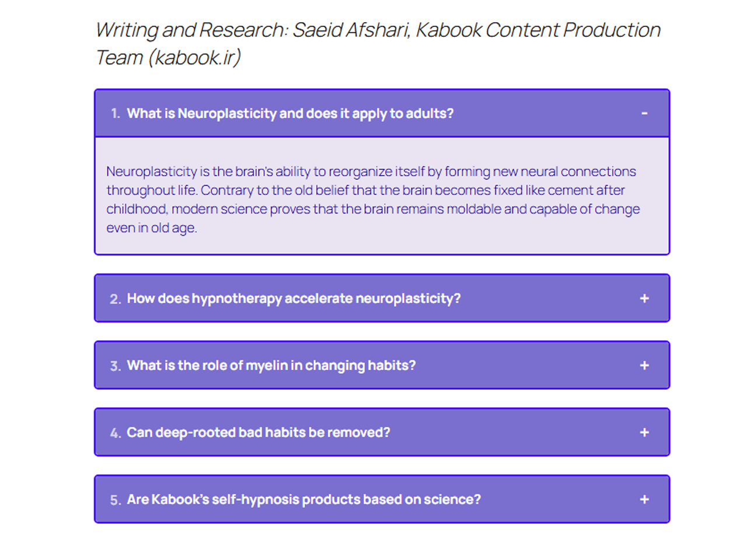Click the number 2 label
Screen dimensions: 747x560
(115, 298)
